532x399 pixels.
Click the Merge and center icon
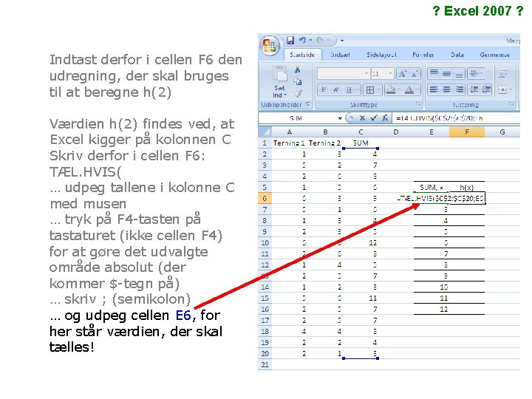[502, 90]
